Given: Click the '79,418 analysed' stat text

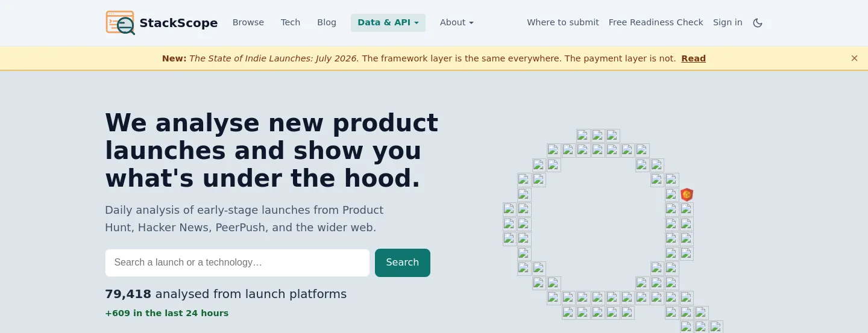Looking at the screenshot, I should 226,294.
